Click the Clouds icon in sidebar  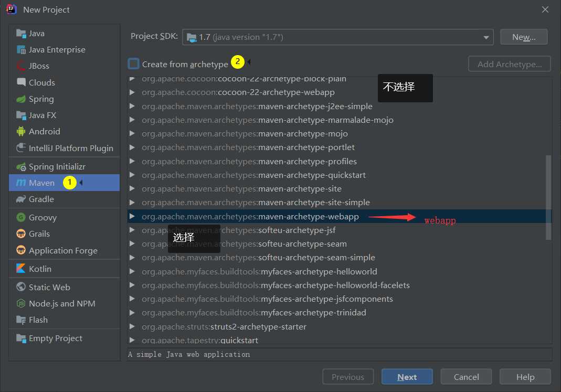click(21, 82)
